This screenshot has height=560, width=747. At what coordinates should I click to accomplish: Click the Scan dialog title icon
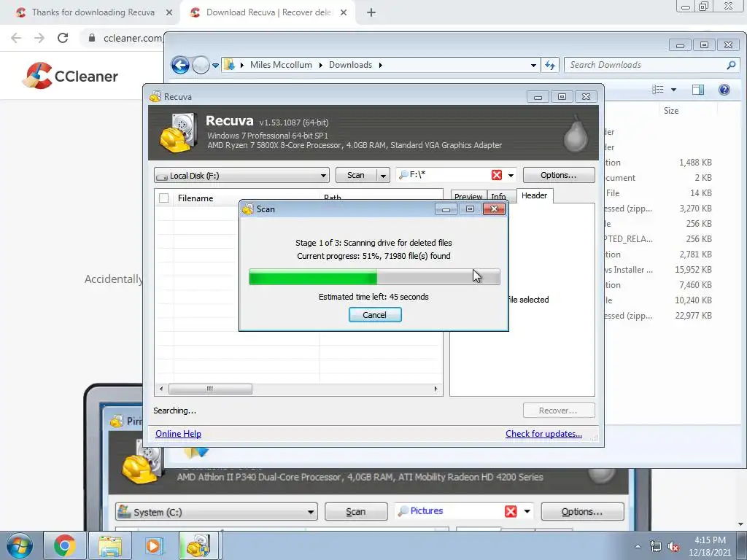248,209
